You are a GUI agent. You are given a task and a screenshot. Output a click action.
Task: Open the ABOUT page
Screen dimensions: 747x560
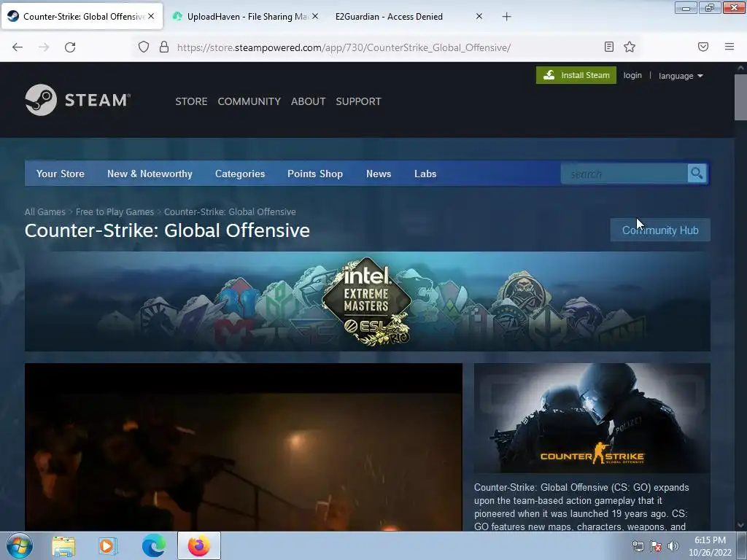pyautogui.click(x=309, y=101)
